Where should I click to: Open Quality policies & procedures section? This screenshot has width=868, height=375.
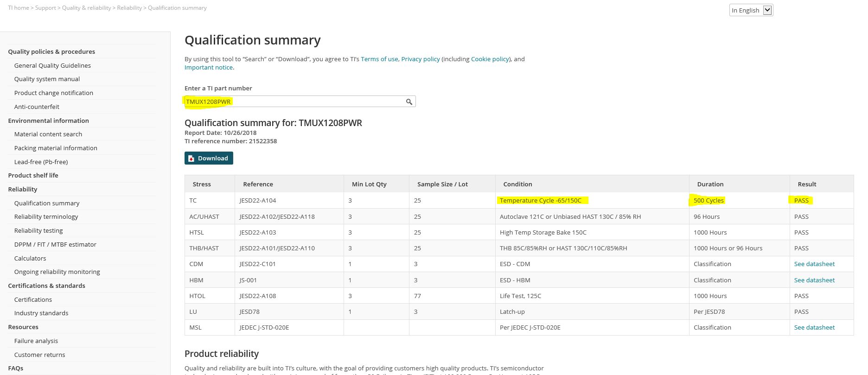(51, 51)
